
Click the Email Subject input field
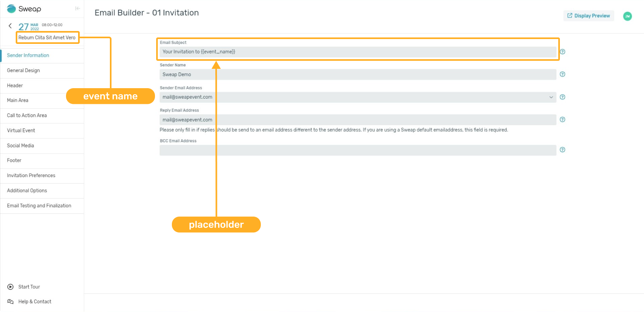pyautogui.click(x=358, y=52)
